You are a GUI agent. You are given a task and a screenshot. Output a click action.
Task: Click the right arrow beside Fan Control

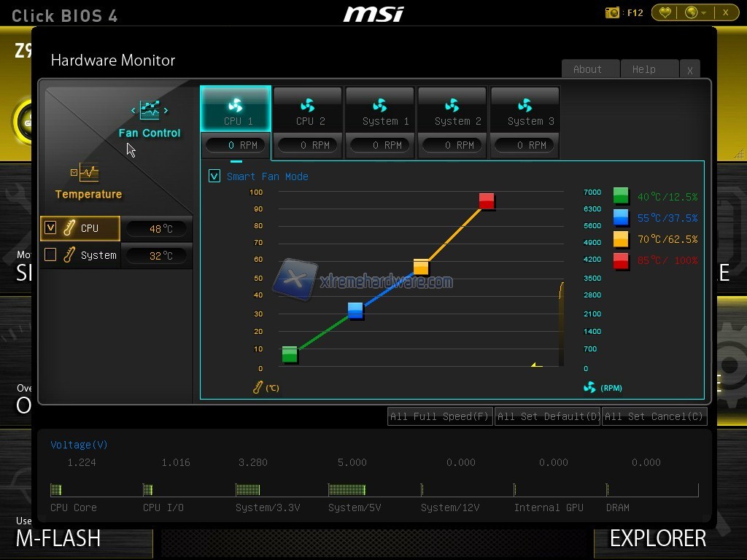tap(166, 111)
